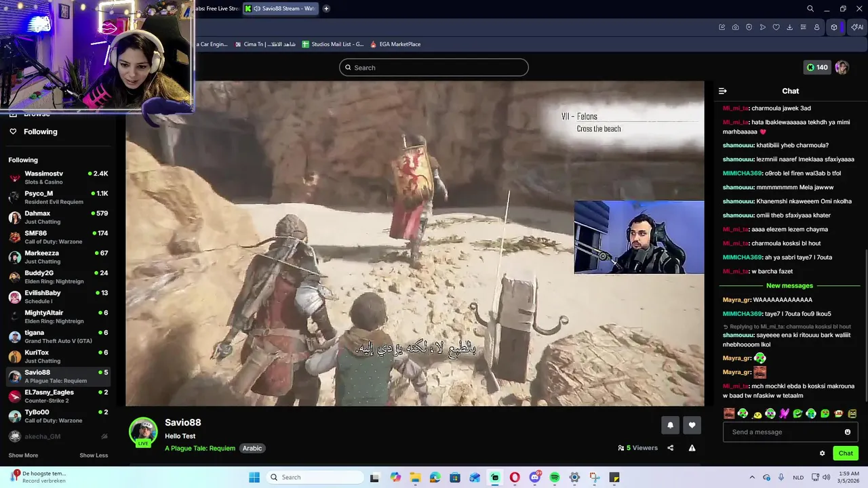
Task: Open the user avatar menu on Kick
Action: tap(842, 67)
